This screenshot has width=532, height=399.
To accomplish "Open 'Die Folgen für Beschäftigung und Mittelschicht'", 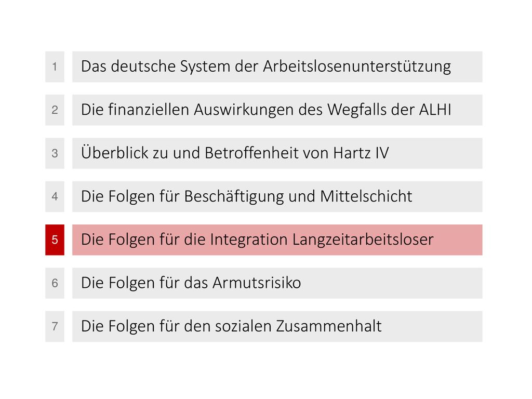I will 277,196.
